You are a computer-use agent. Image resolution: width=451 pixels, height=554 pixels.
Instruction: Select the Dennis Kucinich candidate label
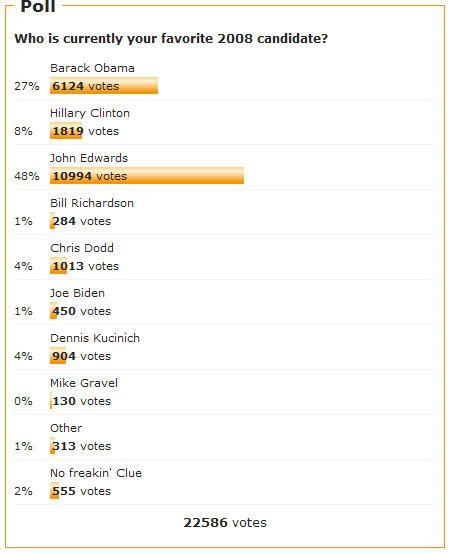pyautogui.click(x=95, y=338)
